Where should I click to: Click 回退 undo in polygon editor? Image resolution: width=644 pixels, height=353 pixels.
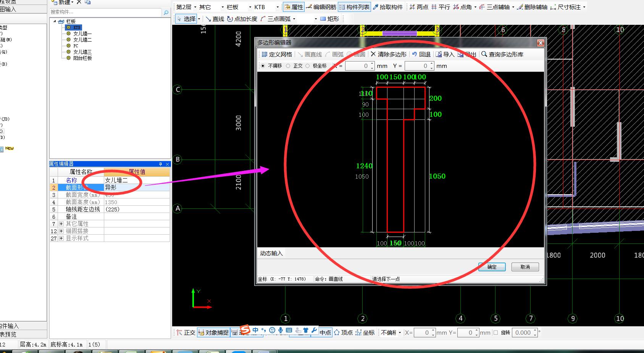pyautogui.click(x=421, y=54)
